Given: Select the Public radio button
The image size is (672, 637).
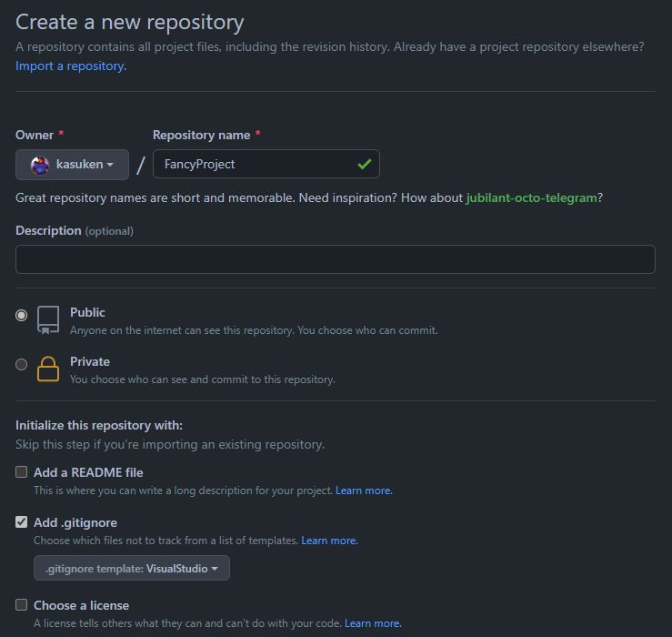Looking at the screenshot, I should 22,315.
